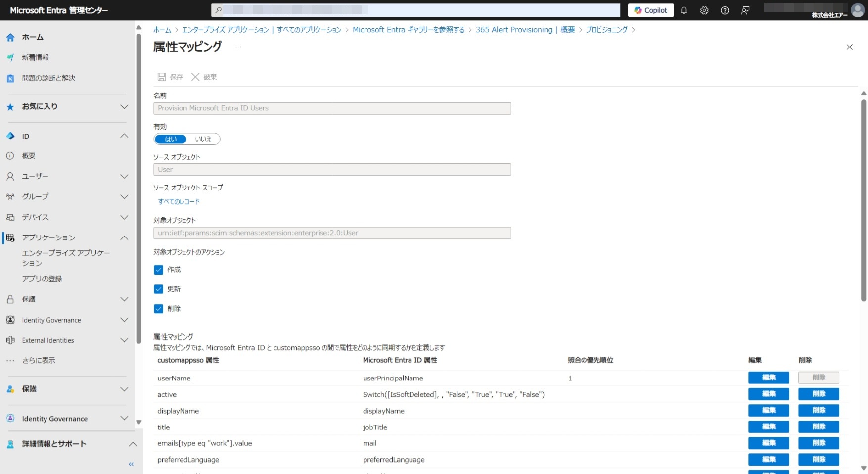The width and height of the screenshot is (868, 474).
Task: Click the search box in top bar
Action: tap(415, 10)
